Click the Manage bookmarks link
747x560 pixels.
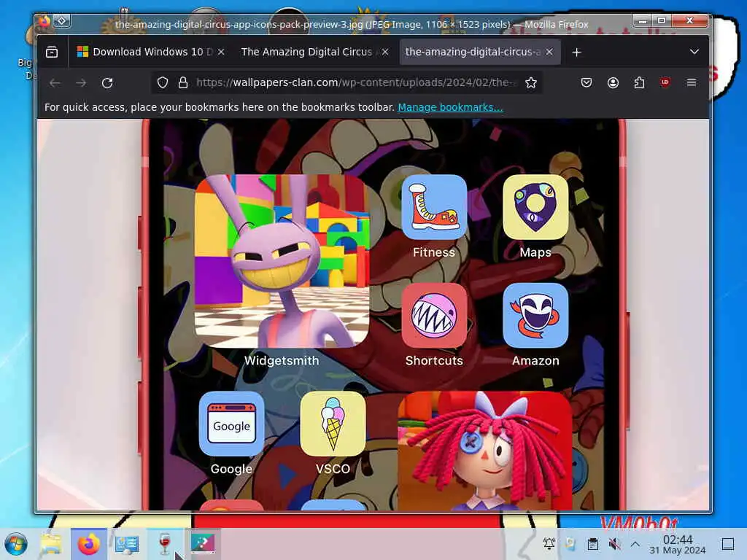450,107
